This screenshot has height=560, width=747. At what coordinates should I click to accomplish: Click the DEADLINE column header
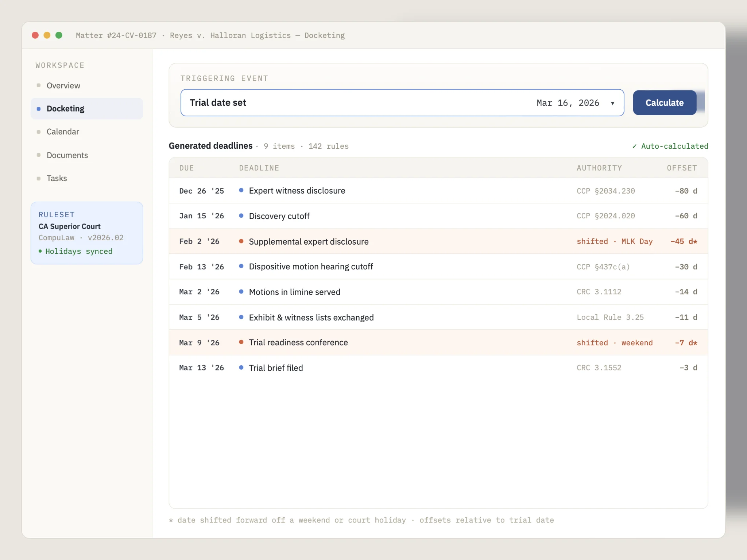pyautogui.click(x=259, y=168)
